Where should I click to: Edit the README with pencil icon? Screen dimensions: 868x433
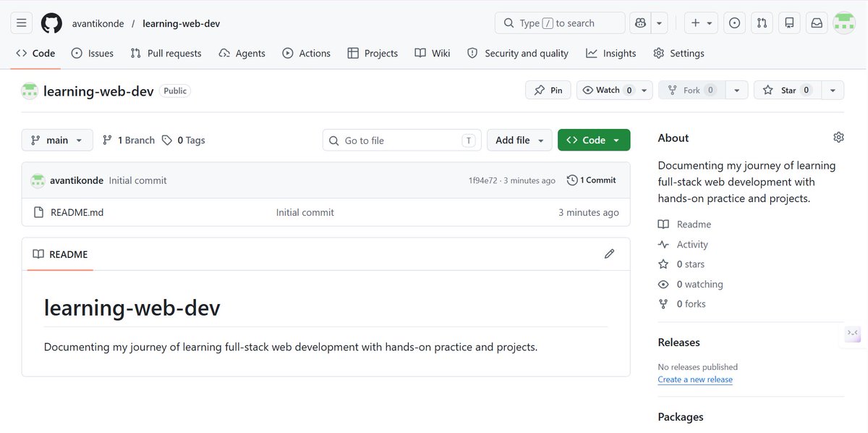coord(609,254)
